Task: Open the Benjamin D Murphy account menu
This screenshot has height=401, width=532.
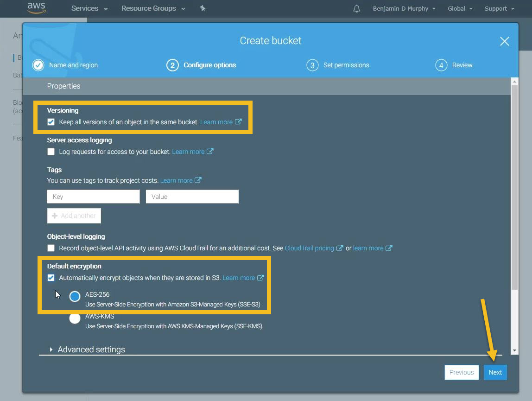Action: 404,8
